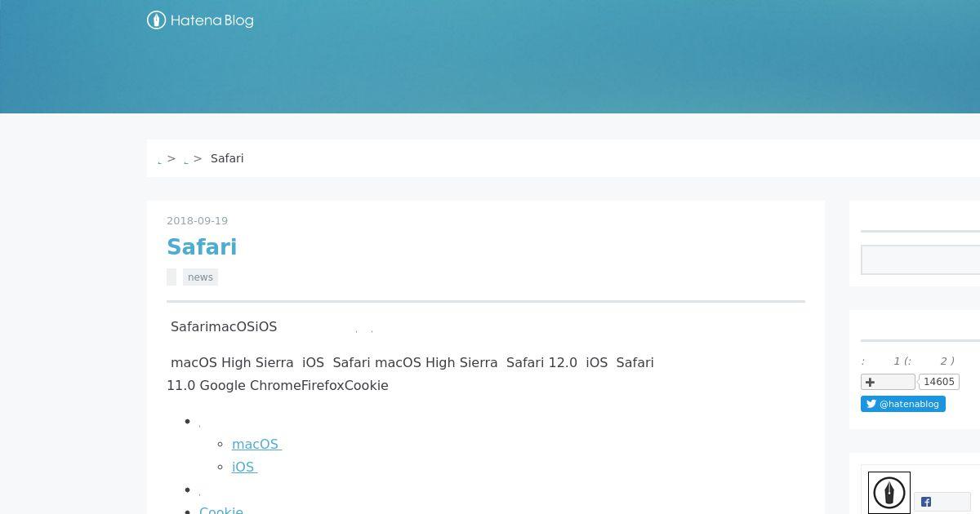Click the Facebook icon button
This screenshot has height=514, width=980.
942,502
